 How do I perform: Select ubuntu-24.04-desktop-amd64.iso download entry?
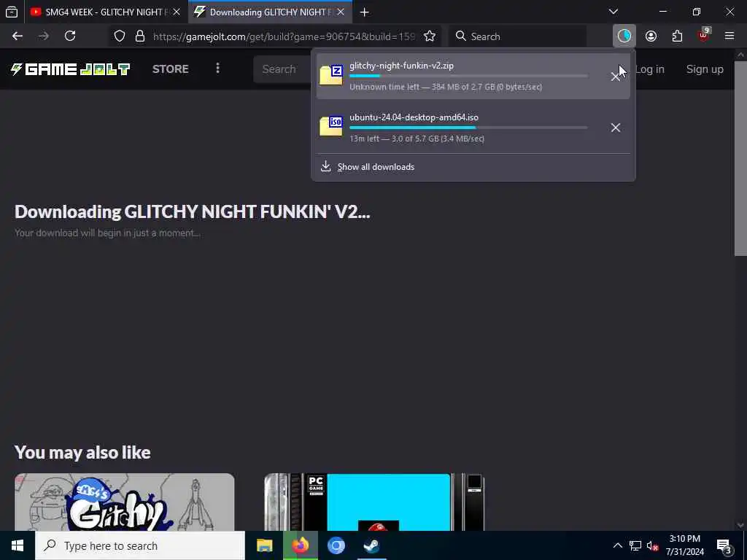point(473,127)
